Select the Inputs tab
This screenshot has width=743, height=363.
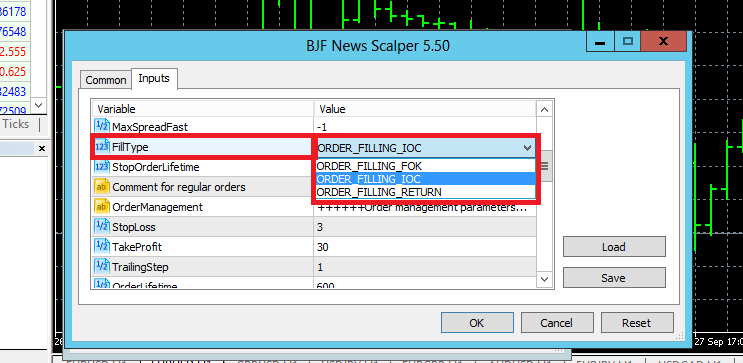point(154,79)
